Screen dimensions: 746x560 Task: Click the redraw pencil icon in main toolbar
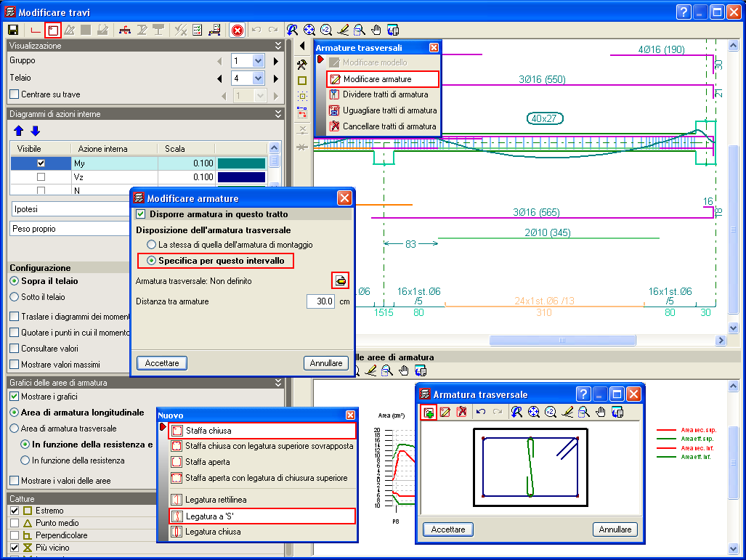click(x=343, y=31)
